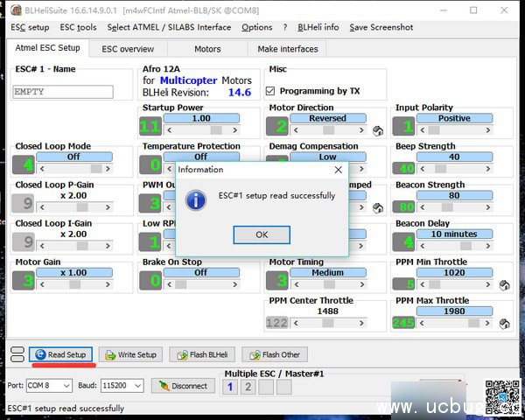
Task: Close the Information dialog with X
Action: (339, 170)
